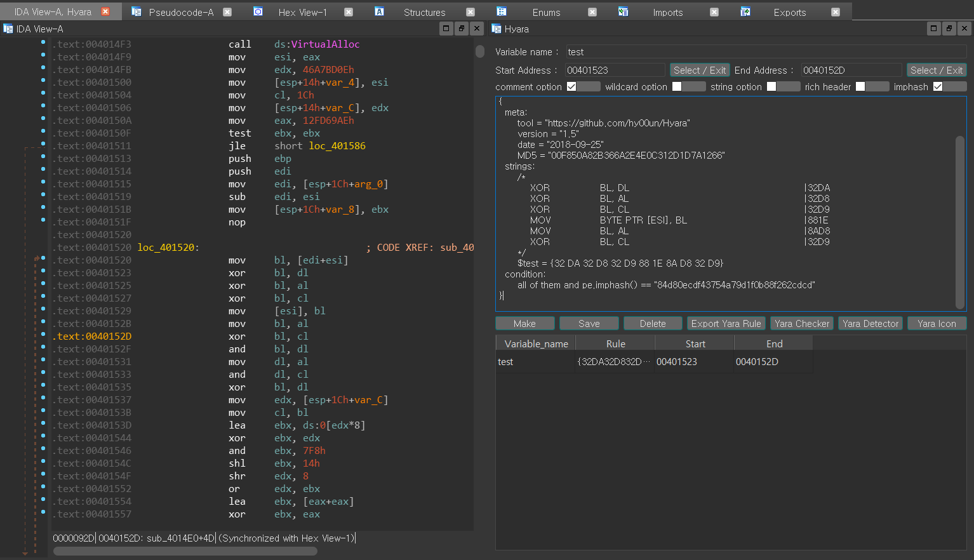The image size is (974, 560).
Task: Click the Exports tab icon
Action: point(745,11)
